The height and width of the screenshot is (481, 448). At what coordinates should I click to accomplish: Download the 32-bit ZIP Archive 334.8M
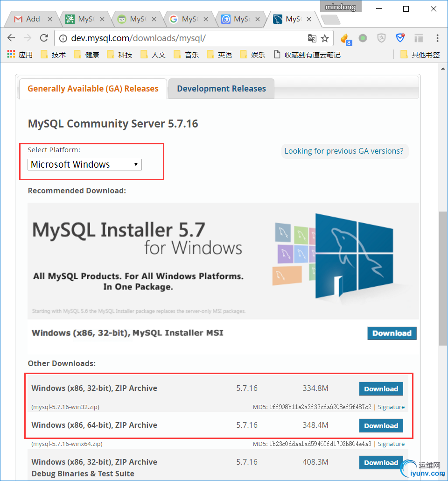pyautogui.click(x=381, y=389)
